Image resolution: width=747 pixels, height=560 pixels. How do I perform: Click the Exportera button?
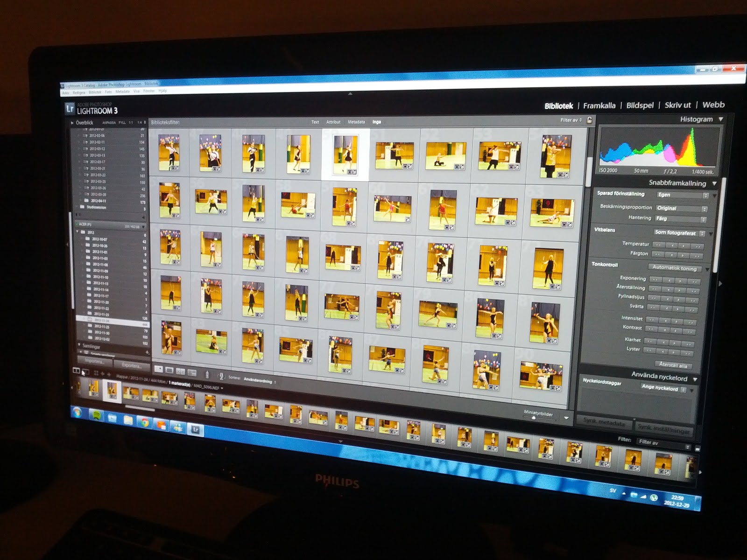pyautogui.click(x=131, y=365)
